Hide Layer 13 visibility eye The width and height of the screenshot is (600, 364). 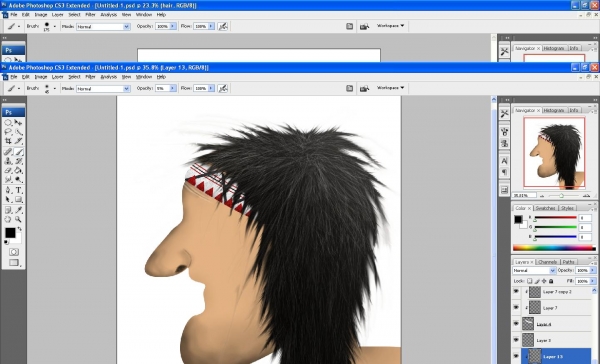tap(516, 356)
